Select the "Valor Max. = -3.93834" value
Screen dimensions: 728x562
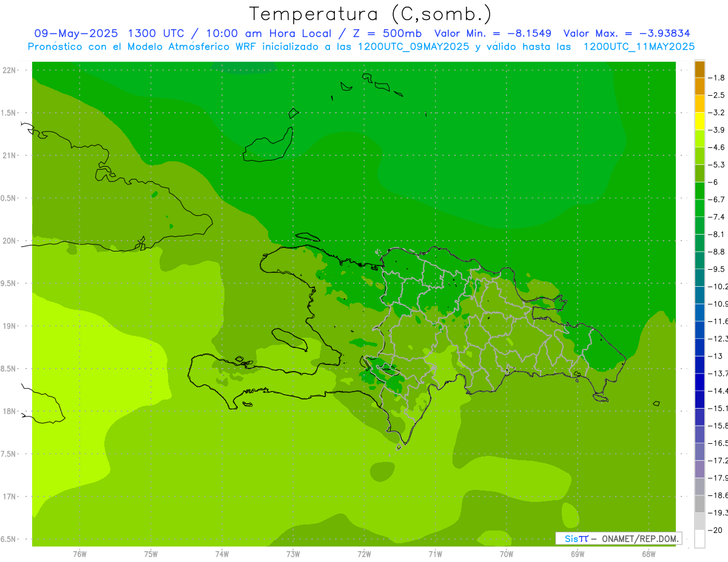[x=627, y=33]
